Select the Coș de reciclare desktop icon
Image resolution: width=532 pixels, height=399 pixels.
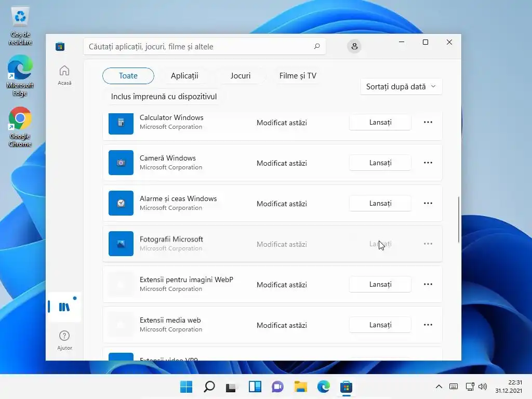(20, 26)
